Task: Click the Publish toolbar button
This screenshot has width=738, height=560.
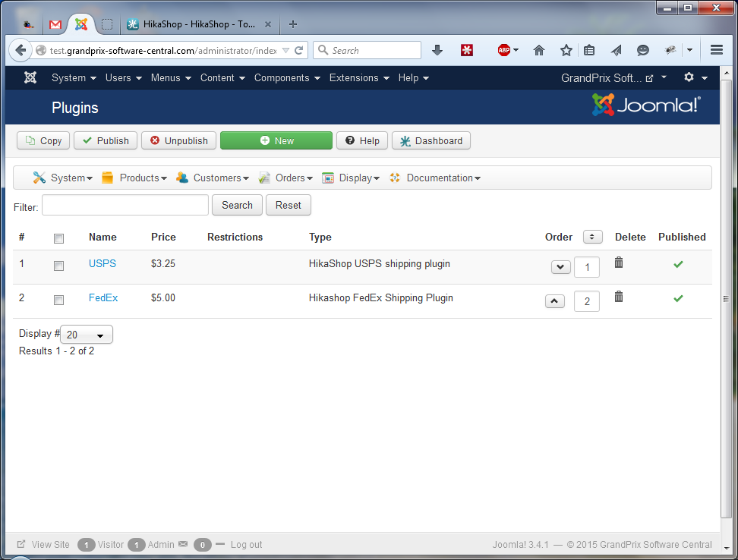Action: coord(106,140)
